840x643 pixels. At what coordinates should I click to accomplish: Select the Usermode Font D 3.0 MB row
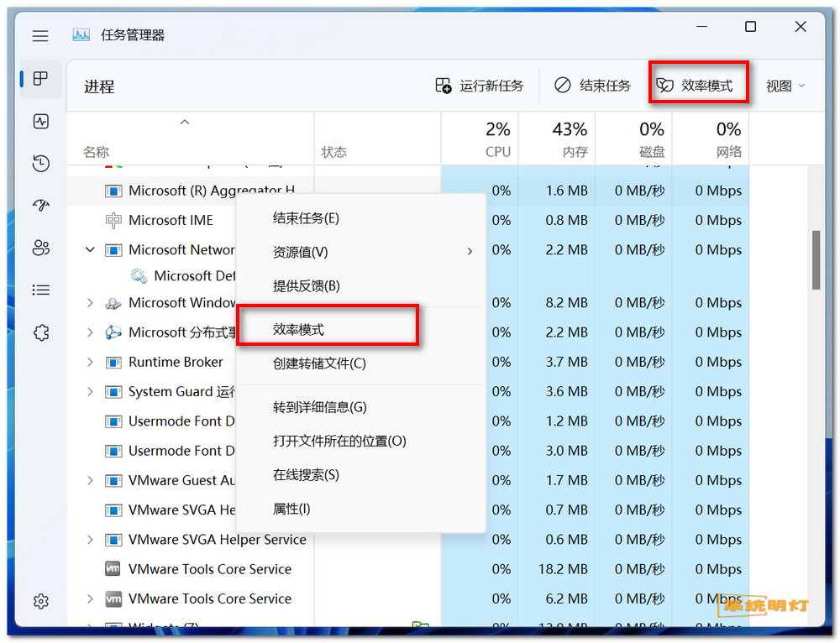tap(408, 451)
